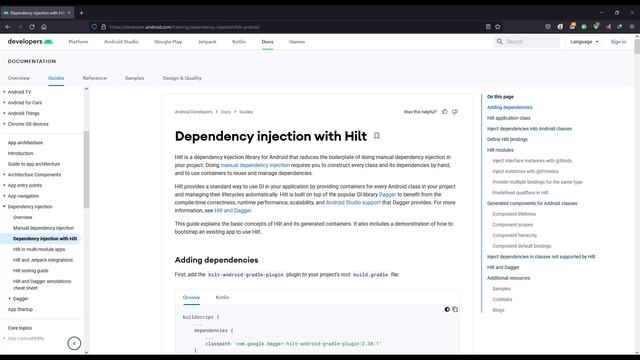Go back to previous page
Screen dimensions: 640x360
(8, 27)
